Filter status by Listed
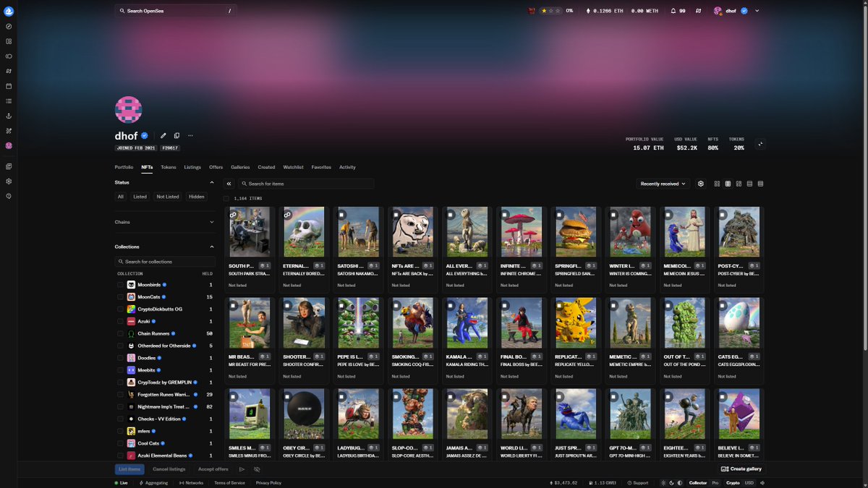 coord(140,197)
